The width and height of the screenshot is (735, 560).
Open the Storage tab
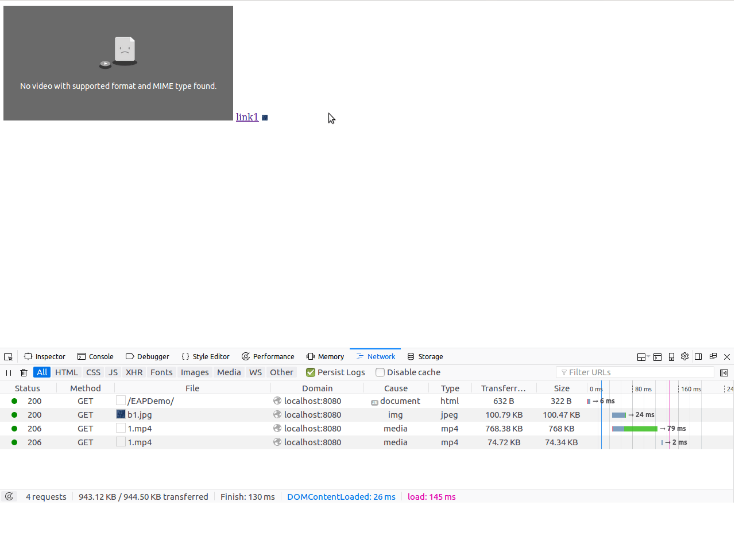pyautogui.click(x=425, y=356)
